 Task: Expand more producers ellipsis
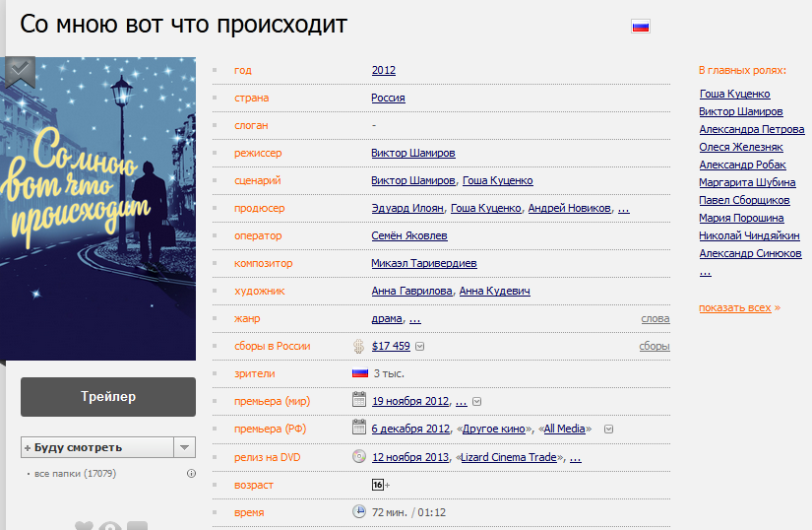(x=623, y=208)
